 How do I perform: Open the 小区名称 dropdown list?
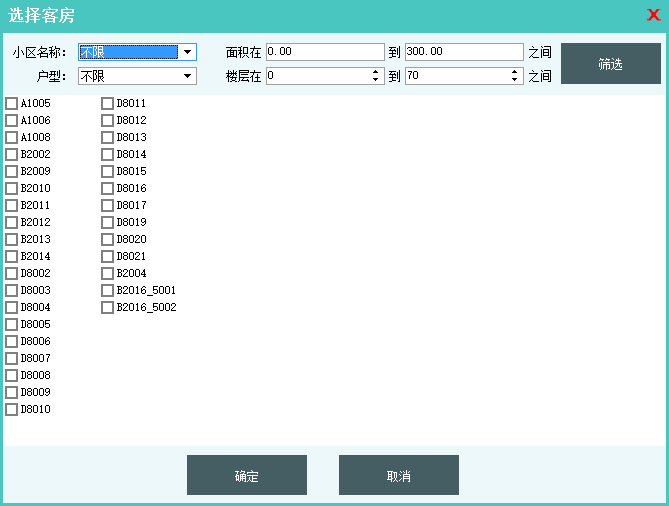tap(187, 52)
